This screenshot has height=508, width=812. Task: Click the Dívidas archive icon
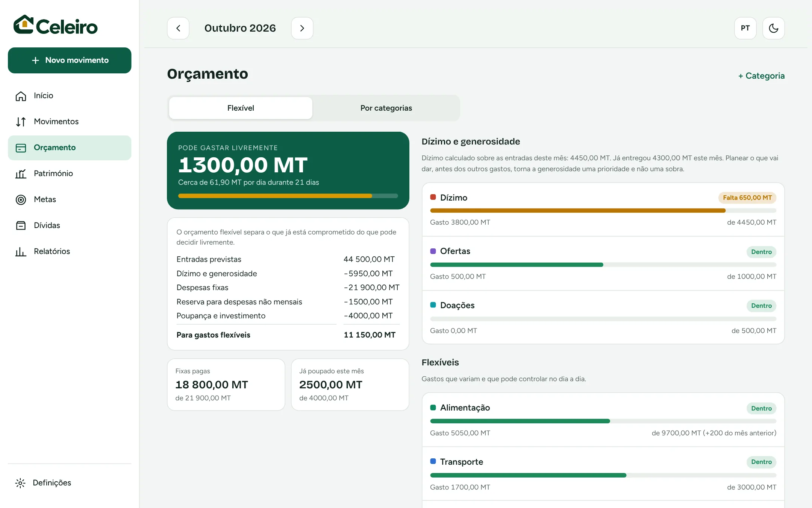[21, 226]
